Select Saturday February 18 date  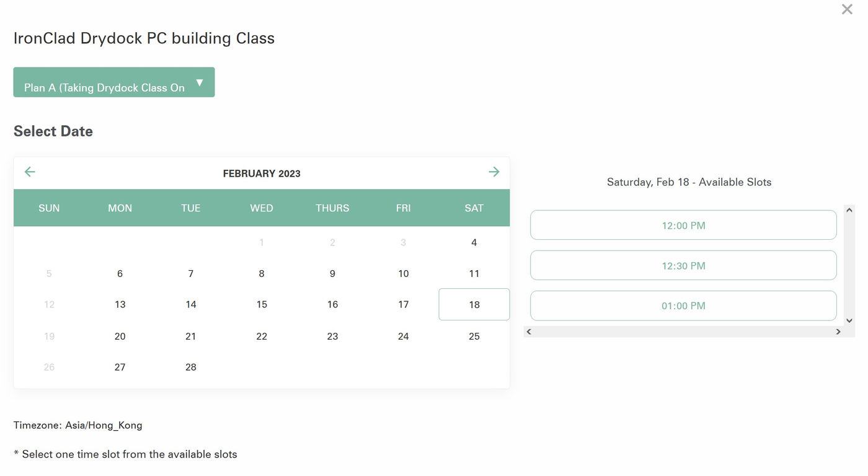474,304
